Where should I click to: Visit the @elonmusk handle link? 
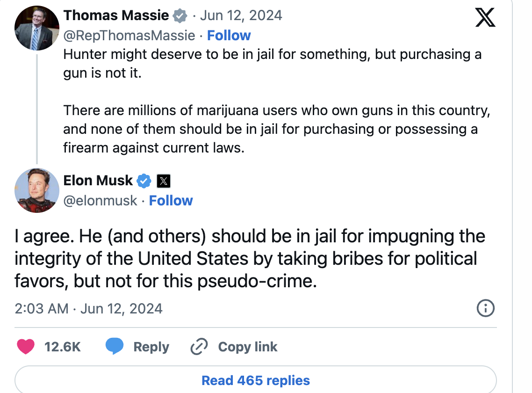(x=100, y=201)
